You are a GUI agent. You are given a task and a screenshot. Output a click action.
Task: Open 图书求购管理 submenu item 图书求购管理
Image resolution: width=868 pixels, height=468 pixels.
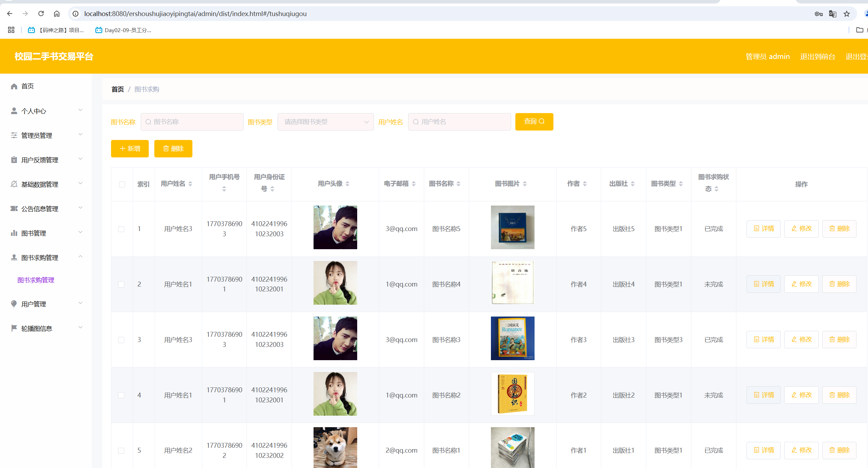36,280
